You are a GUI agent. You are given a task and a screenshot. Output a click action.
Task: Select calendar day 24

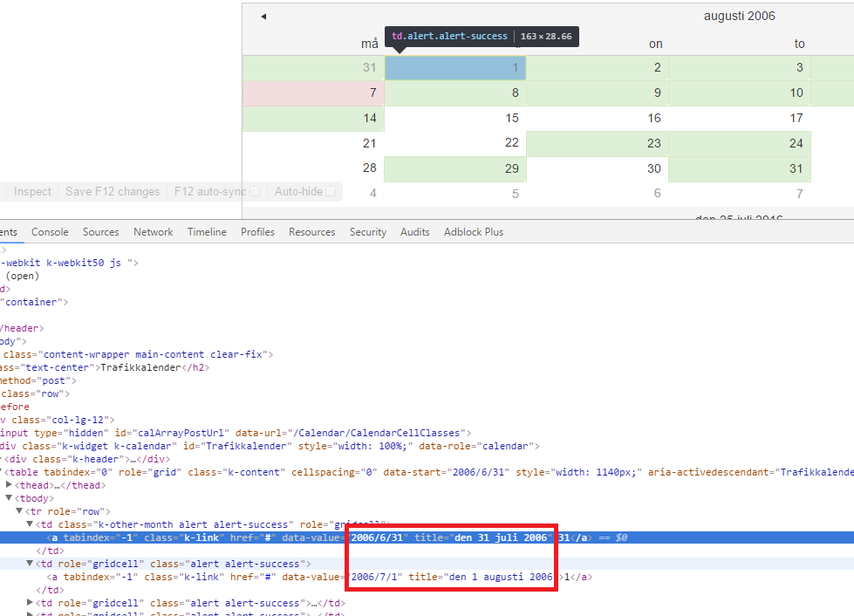(740, 143)
